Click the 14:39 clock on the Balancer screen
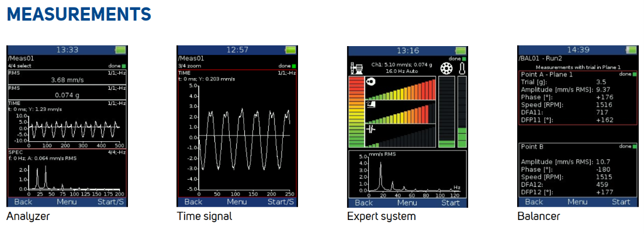 (x=578, y=50)
